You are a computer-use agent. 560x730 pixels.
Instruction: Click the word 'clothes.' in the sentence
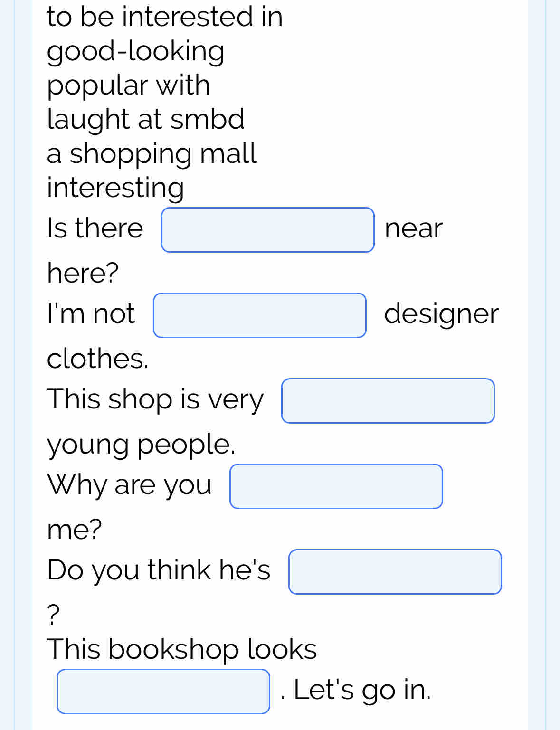[x=98, y=359]
